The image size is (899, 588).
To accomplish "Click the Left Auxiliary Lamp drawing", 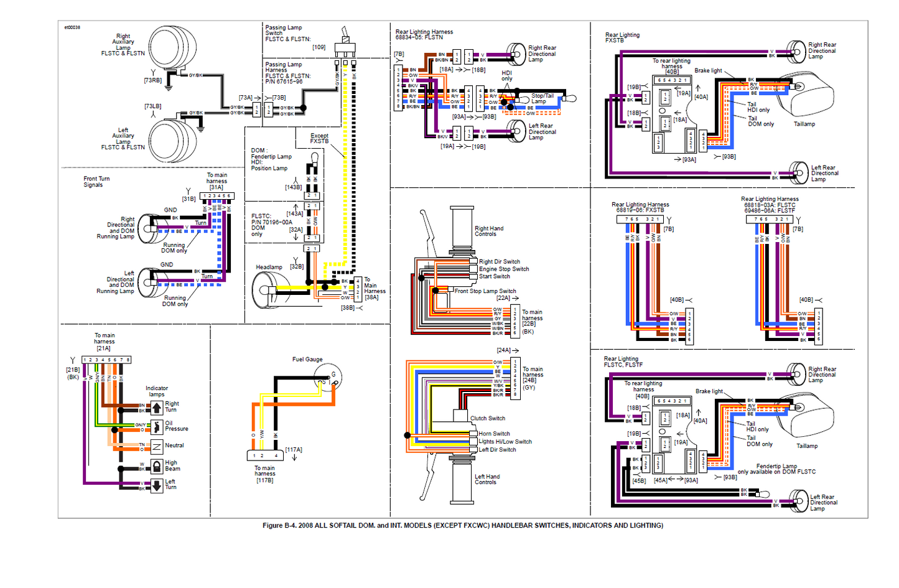I will (x=172, y=139).
